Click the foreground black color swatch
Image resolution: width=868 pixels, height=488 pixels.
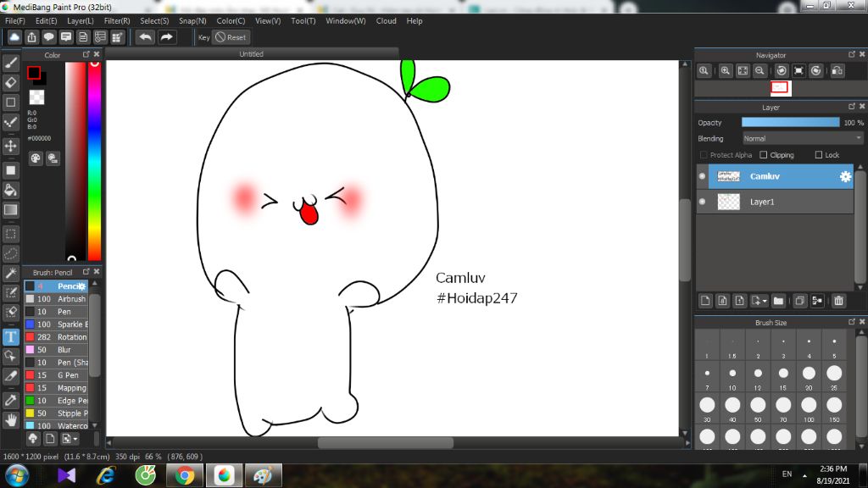click(34, 73)
